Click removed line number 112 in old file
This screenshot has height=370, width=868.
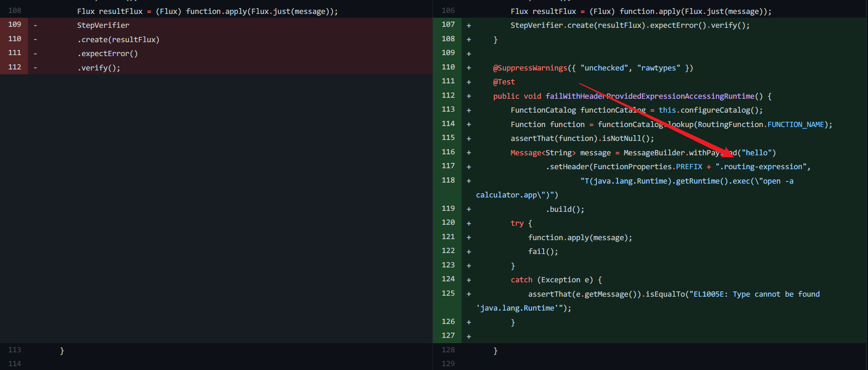point(14,67)
